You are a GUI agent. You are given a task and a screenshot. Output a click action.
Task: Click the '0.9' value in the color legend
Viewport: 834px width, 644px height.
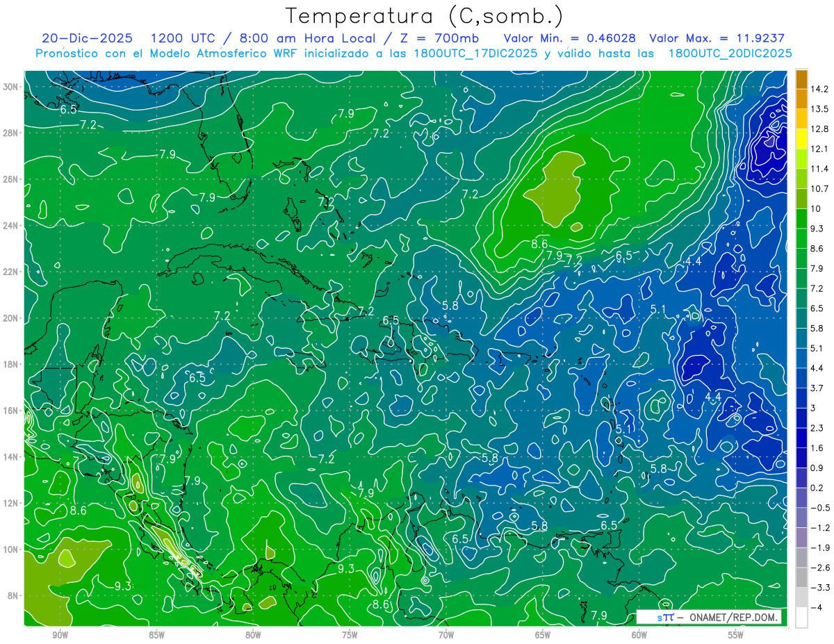pyautogui.click(x=818, y=468)
